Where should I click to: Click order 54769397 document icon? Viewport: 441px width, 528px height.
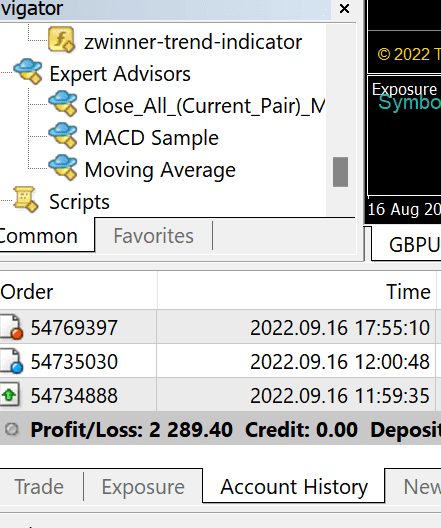[11, 327]
